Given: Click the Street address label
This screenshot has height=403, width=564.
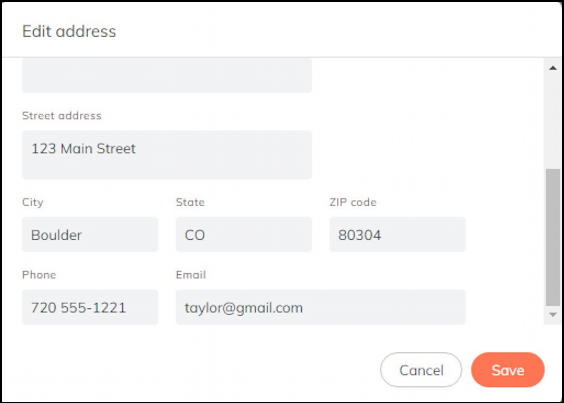Looking at the screenshot, I should pos(62,116).
